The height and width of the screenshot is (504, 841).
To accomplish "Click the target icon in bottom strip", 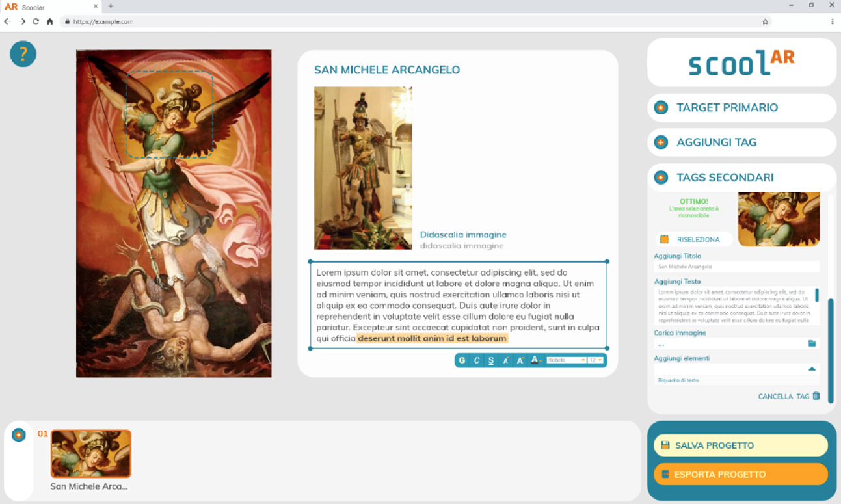I will point(19,434).
